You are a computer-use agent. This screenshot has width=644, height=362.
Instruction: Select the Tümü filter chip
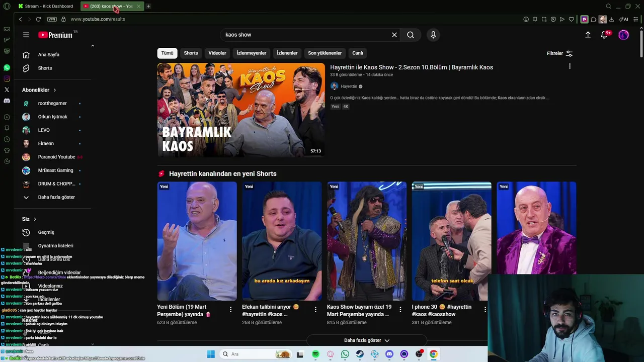(167, 53)
